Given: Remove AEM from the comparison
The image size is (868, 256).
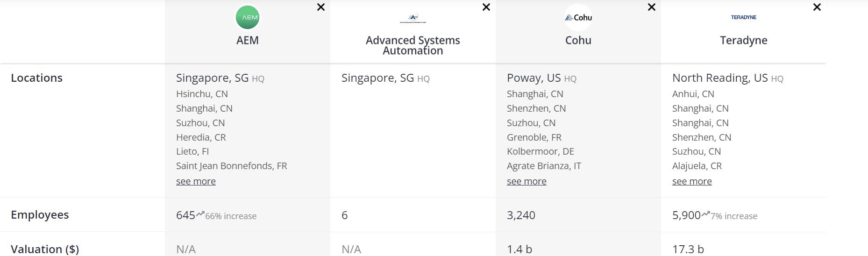Looking at the screenshot, I should click(x=321, y=7).
